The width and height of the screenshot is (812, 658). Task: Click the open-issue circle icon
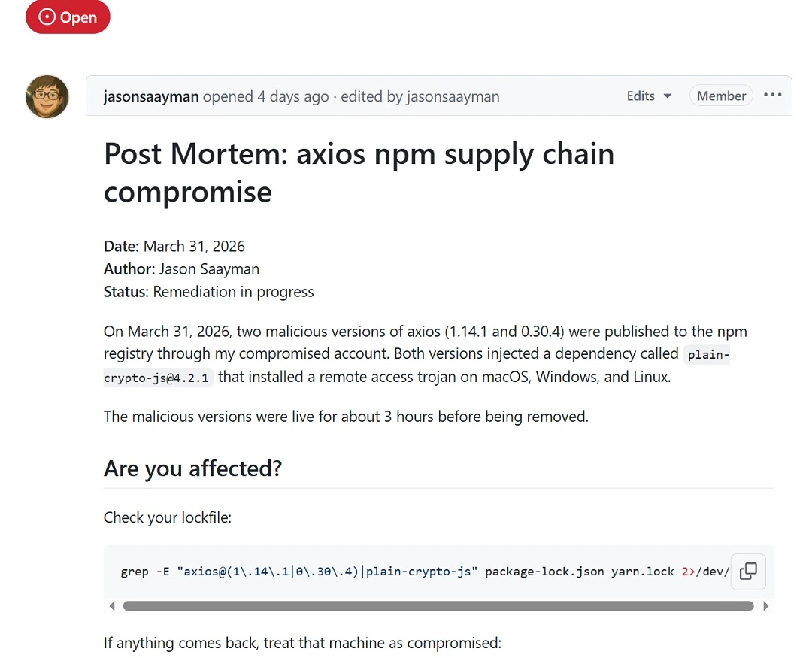point(46,17)
